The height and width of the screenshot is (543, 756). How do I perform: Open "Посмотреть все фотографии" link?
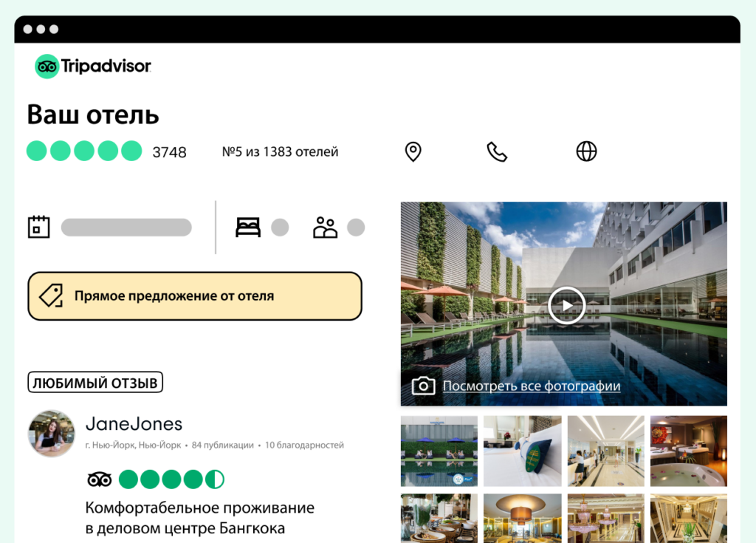coord(532,386)
